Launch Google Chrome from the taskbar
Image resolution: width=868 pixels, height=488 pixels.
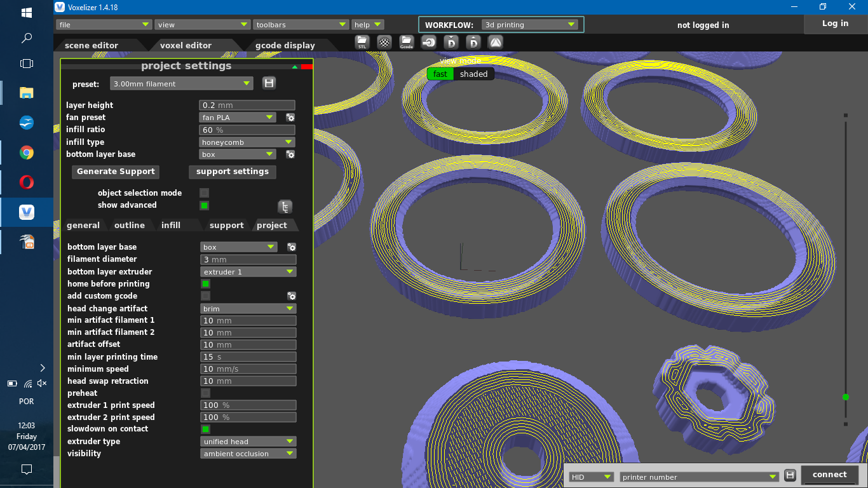coord(27,152)
